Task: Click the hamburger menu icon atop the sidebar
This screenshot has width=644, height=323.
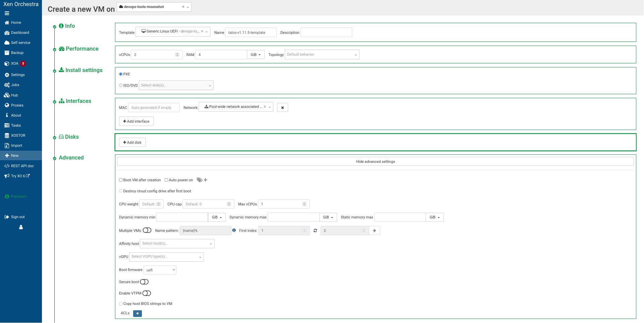Action: pyautogui.click(x=7, y=13)
